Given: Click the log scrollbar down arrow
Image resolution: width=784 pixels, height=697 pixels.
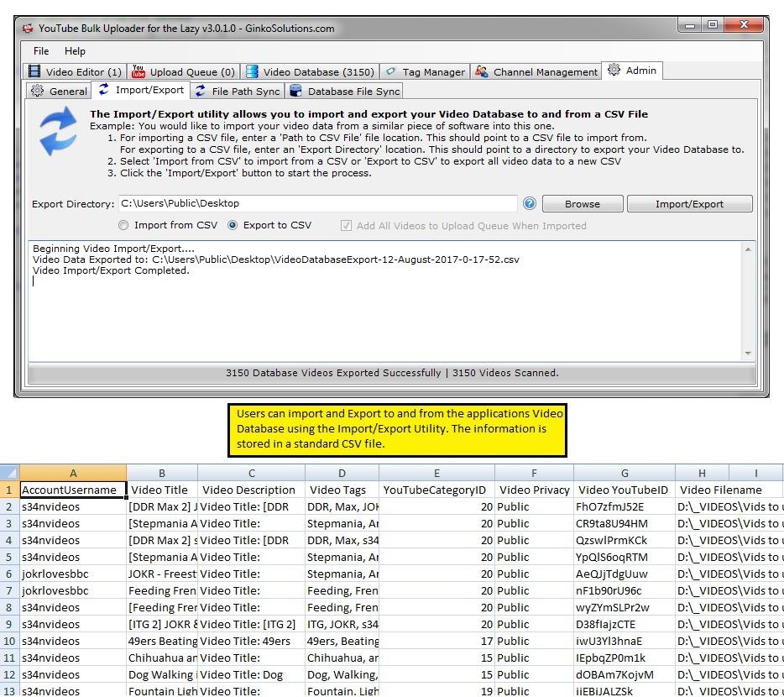Looking at the screenshot, I should pos(748,354).
